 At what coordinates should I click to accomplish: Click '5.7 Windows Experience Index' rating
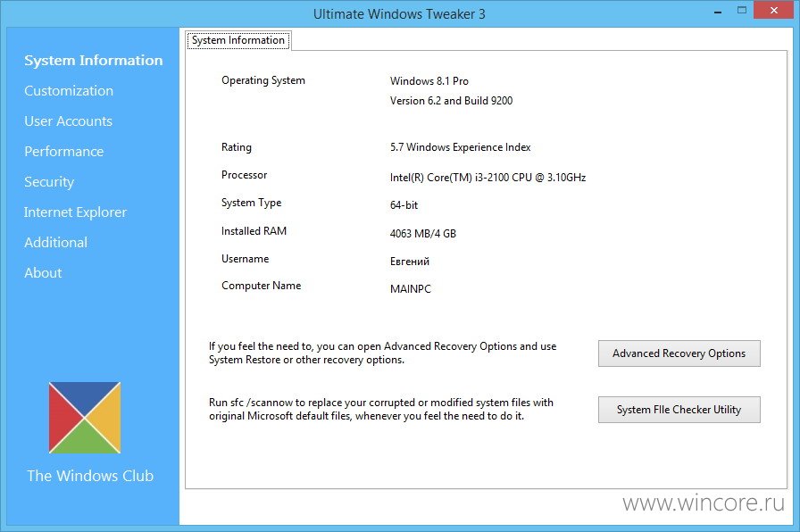pyautogui.click(x=460, y=147)
